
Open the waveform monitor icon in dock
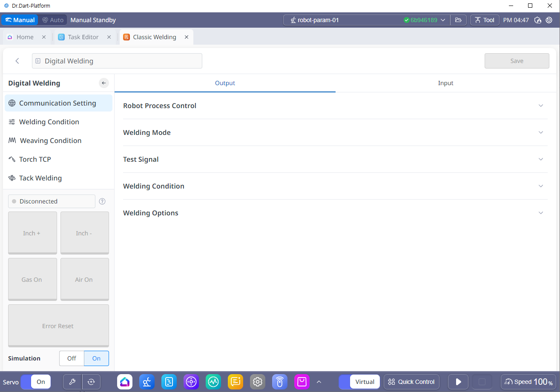click(213, 382)
